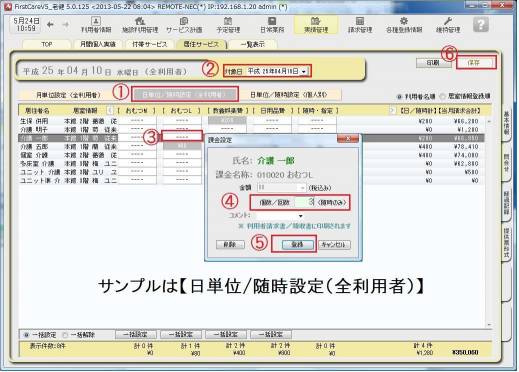Open 請求管理 toolbar icon
519x372 pixels.
360,25
